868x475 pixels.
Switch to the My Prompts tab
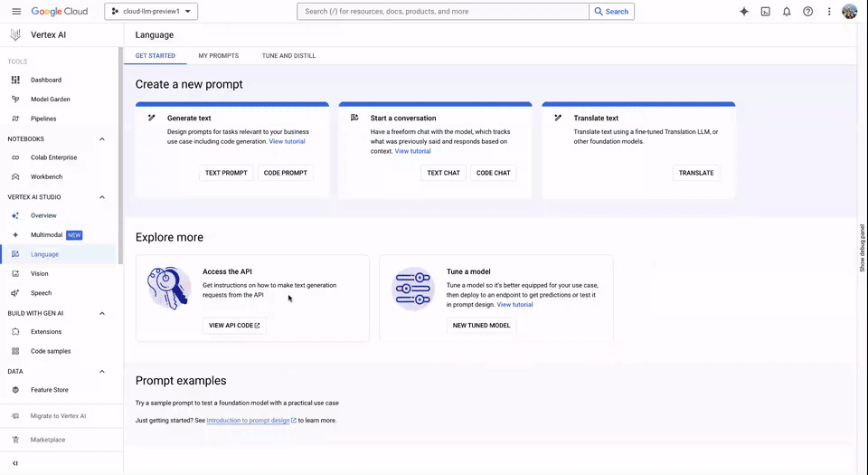coord(219,55)
